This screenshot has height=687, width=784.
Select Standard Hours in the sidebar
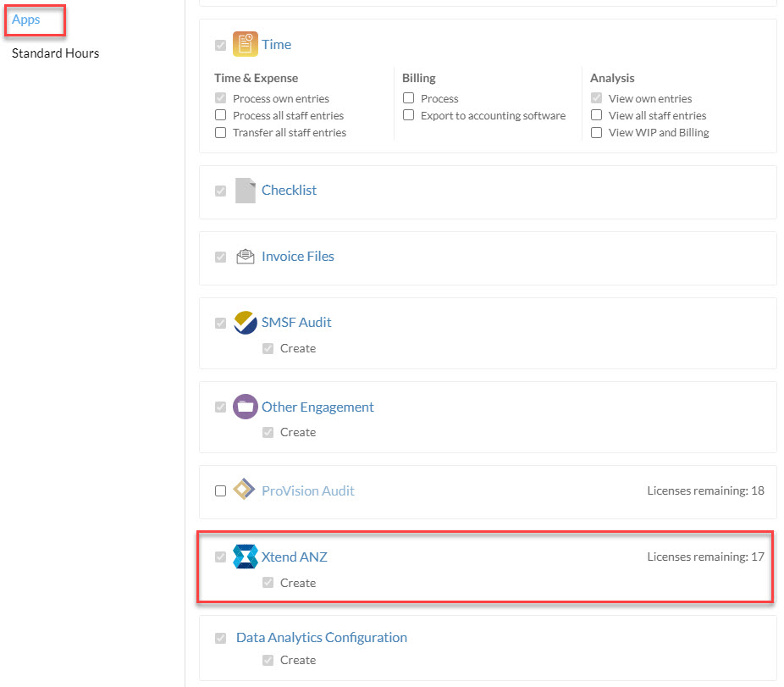coord(56,53)
